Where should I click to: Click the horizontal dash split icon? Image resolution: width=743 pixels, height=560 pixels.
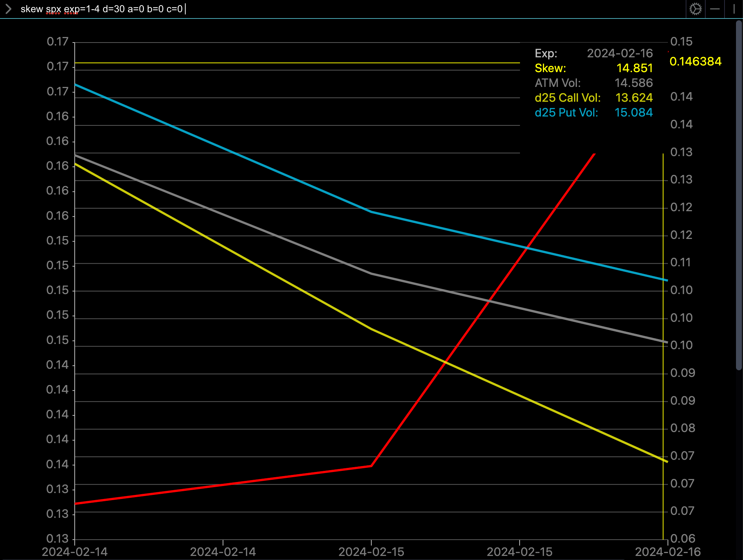coord(715,9)
